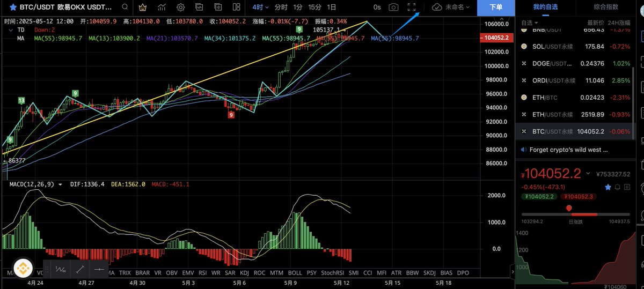This screenshot has height=289, width=644.
Task: Select the polyline drawing tool
Action: 61,269
